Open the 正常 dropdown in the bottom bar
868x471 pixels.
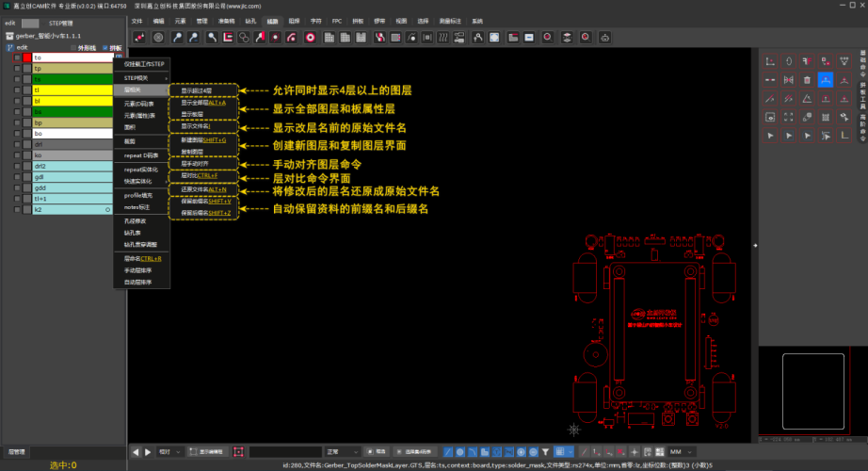point(342,452)
